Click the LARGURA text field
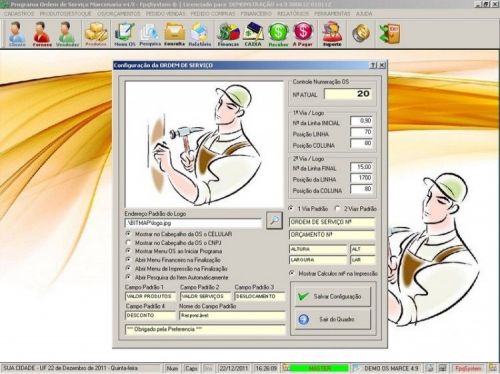Image resolution: width=500 pixels, height=374 pixels. [x=318, y=260]
